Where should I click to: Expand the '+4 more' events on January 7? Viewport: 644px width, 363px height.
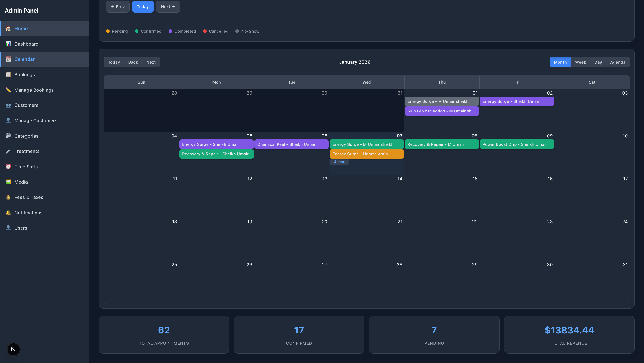coord(339,162)
